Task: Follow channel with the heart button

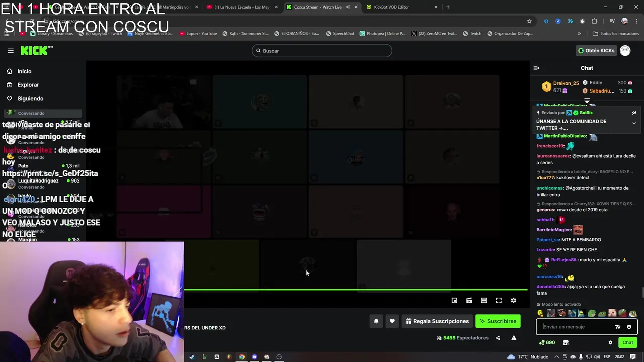Action: pos(392,321)
